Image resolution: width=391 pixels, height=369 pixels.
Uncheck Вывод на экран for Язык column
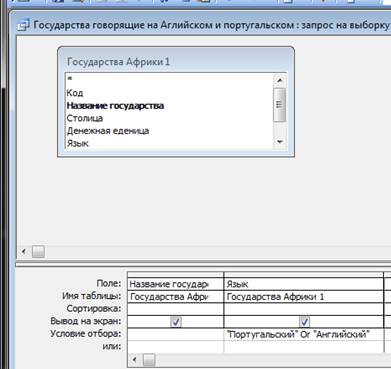[x=304, y=322]
